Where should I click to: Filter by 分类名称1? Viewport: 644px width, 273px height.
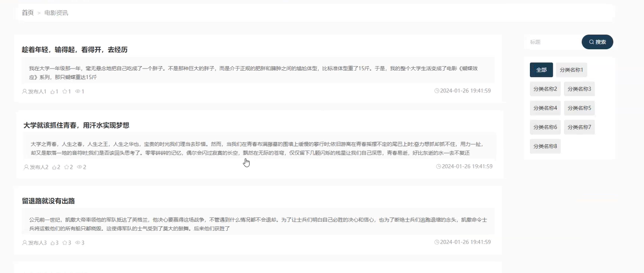click(571, 70)
